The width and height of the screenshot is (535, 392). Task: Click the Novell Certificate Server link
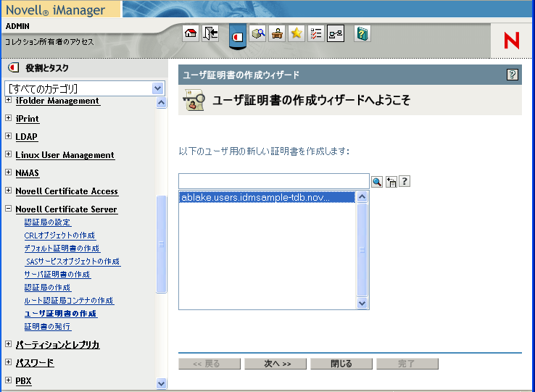pos(67,209)
